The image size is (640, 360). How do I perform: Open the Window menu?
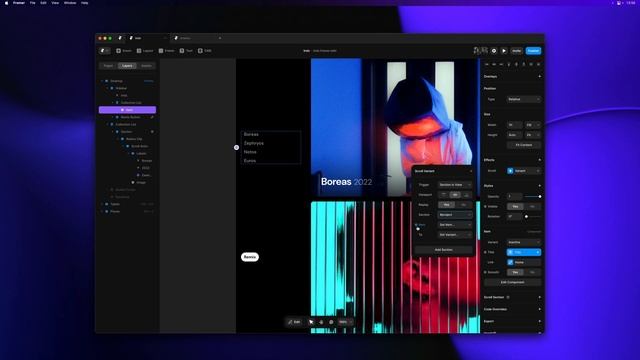(x=70, y=3)
